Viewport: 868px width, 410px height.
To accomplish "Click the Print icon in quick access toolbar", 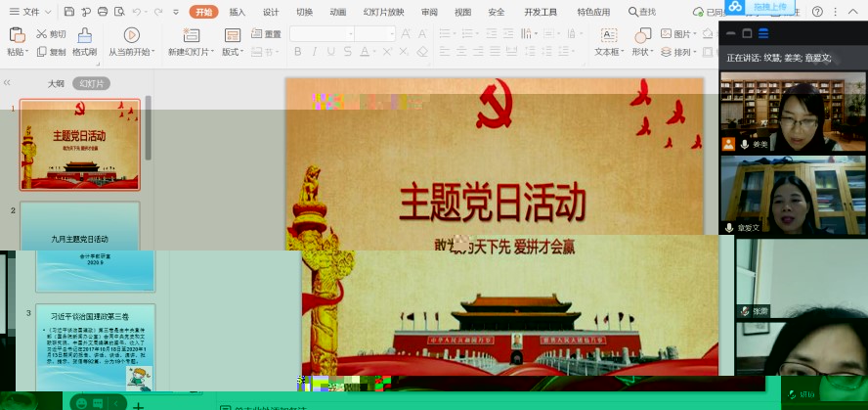I will (103, 12).
